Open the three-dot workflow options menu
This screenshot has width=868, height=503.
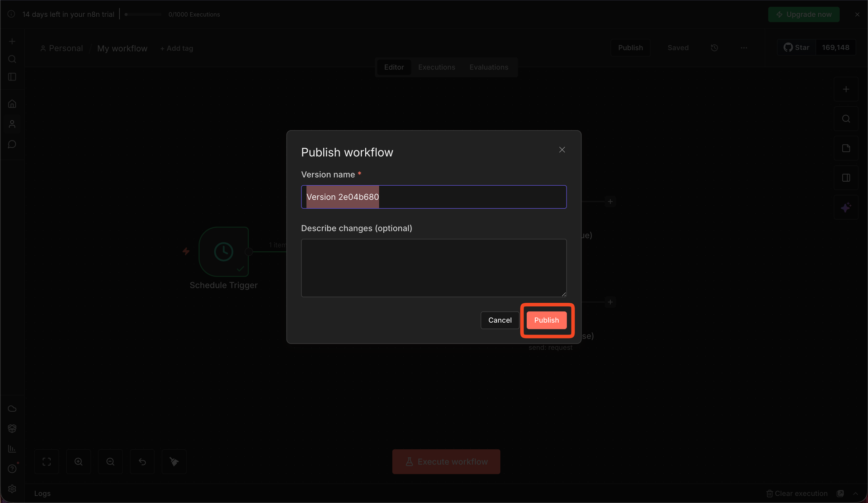coord(744,48)
